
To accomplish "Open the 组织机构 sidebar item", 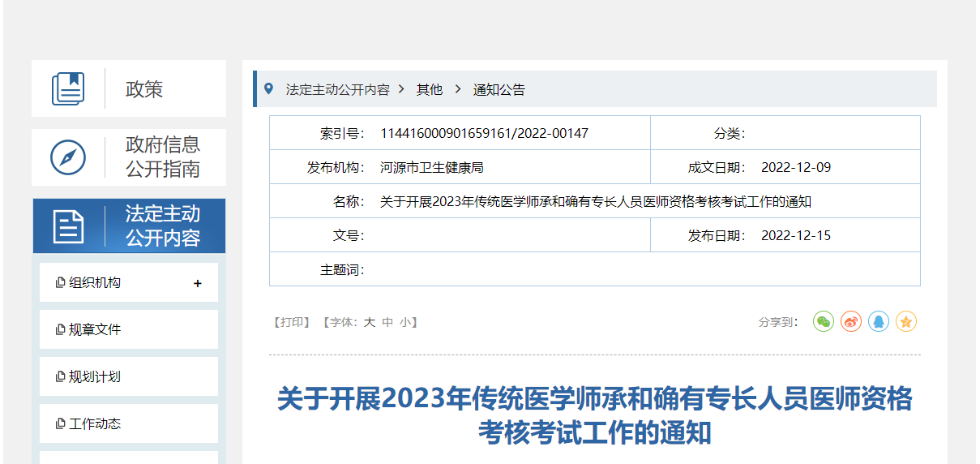I will (95, 283).
